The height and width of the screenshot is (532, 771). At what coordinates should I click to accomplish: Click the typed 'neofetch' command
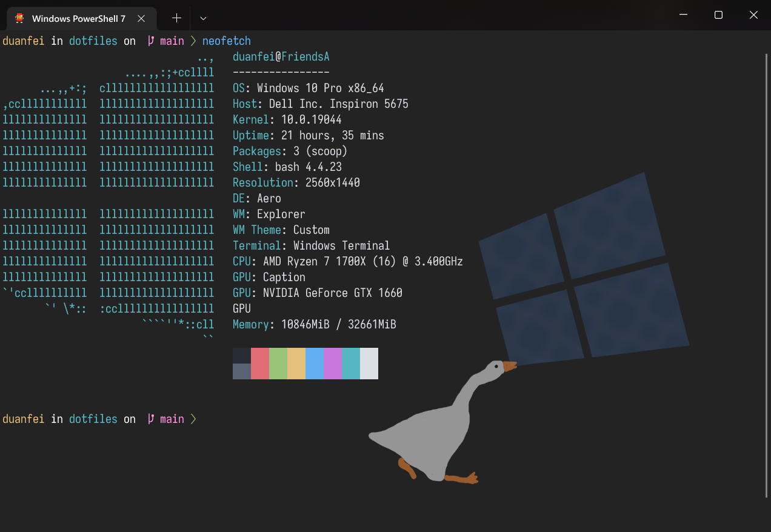pyautogui.click(x=227, y=41)
